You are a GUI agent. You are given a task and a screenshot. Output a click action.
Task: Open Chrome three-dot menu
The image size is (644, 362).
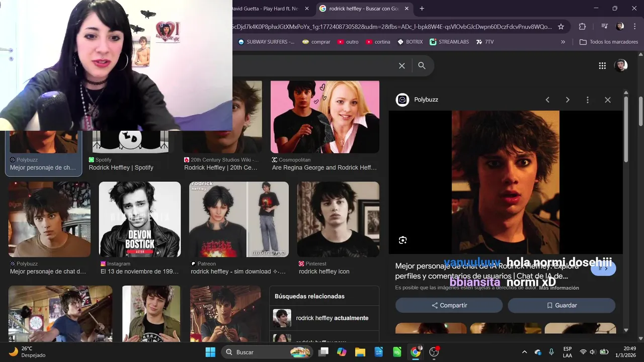pos(634,27)
